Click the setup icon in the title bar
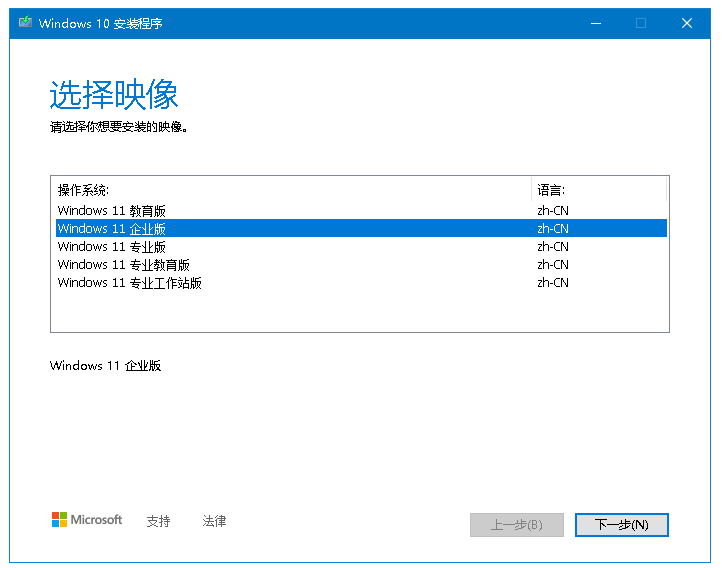The image size is (722, 568). point(25,22)
